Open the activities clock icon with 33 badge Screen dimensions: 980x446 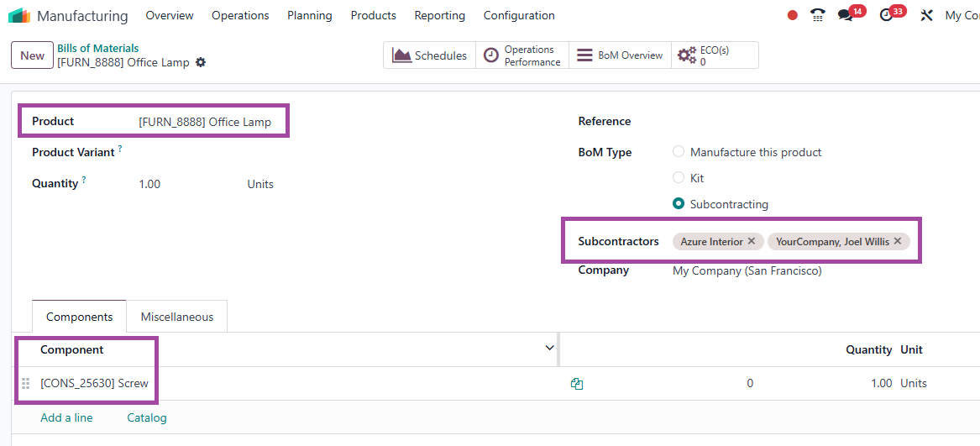pos(886,16)
